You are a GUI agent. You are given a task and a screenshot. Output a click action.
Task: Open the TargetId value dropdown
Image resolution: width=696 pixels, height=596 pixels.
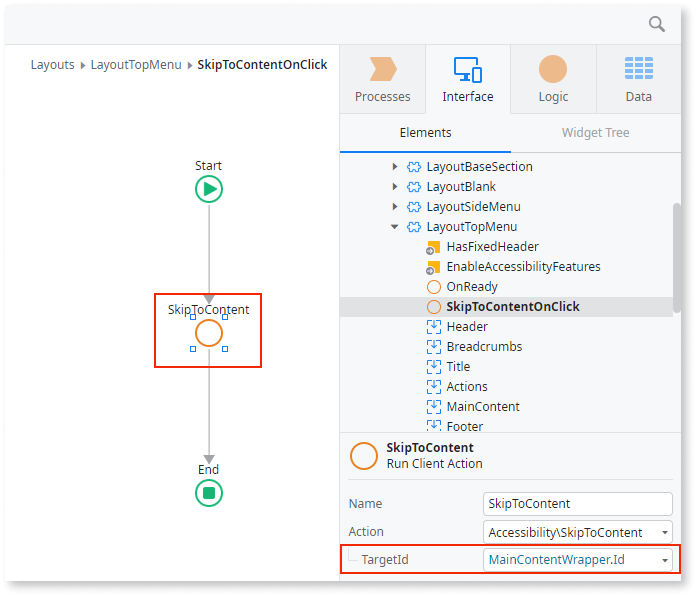pyautogui.click(x=665, y=559)
